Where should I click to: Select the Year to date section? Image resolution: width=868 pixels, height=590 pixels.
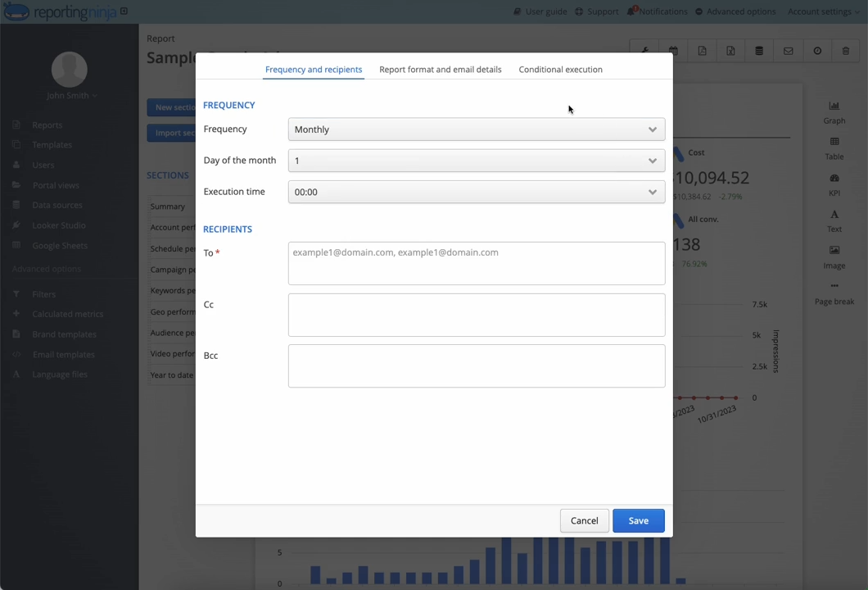(172, 375)
